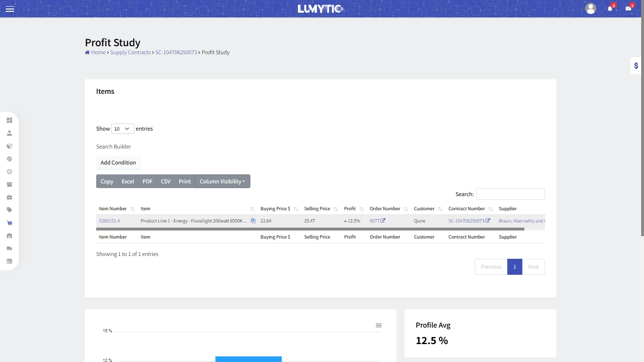Click external link icon beside contract SC-104706250073 in table
644x362 pixels.
point(488,221)
